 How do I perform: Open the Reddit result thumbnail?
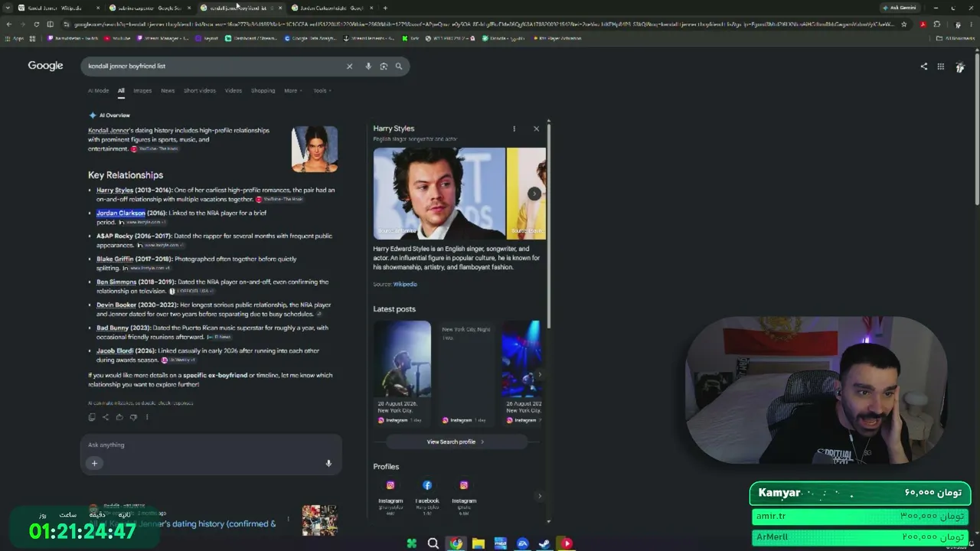pyautogui.click(x=319, y=520)
